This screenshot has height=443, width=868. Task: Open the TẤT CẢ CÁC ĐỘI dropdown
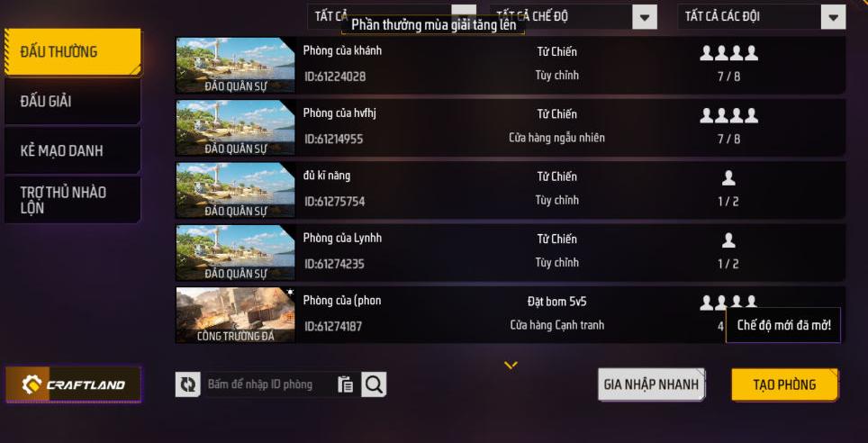pyautogui.click(x=762, y=17)
